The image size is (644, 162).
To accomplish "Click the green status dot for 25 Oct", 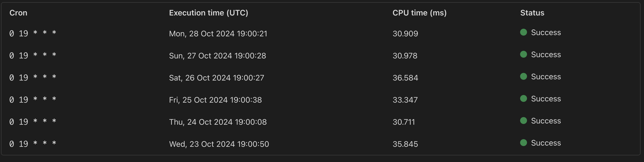I will [x=524, y=98].
